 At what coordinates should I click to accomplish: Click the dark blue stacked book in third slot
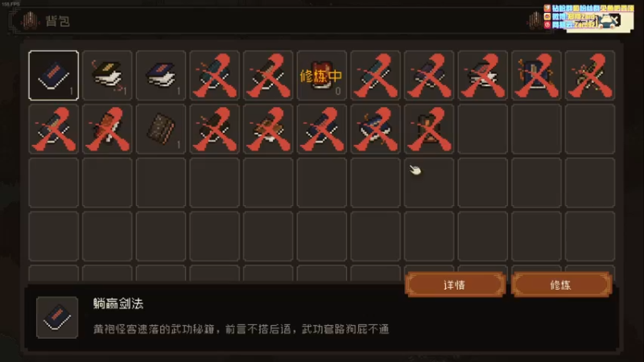pyautogui.click(x=161, y=76)
